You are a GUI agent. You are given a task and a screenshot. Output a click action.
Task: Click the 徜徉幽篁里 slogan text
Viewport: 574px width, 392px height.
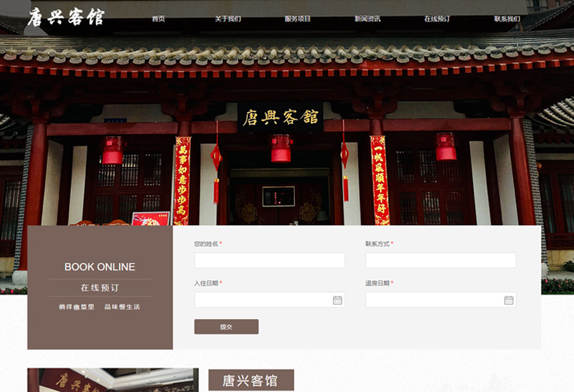(77, 307)
